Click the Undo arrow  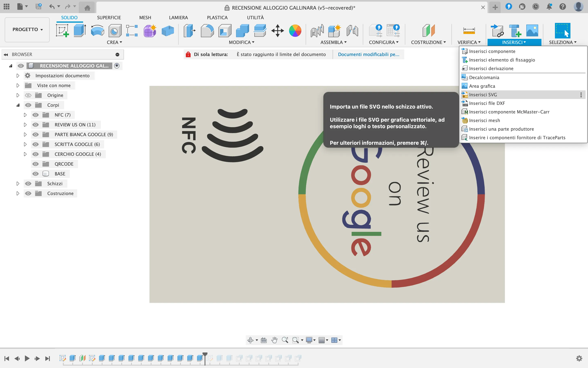coord(52,7)
